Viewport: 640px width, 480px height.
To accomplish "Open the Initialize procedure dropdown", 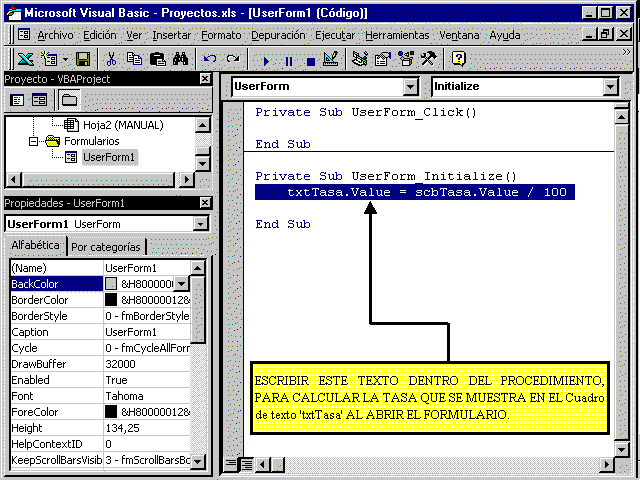I will 610,87.
